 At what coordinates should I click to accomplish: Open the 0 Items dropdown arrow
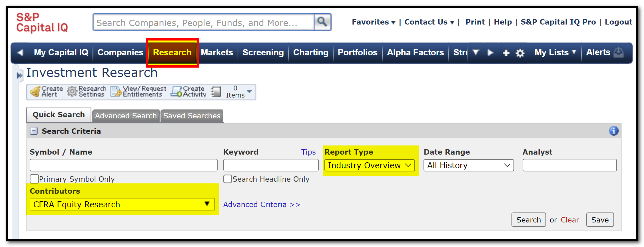249,92
